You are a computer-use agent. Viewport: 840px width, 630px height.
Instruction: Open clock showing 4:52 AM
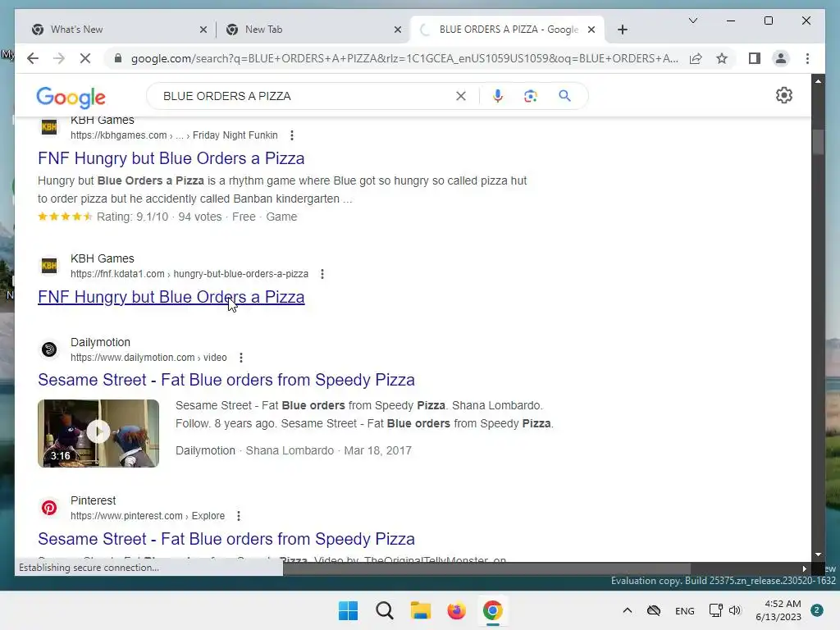coord(778,610)
